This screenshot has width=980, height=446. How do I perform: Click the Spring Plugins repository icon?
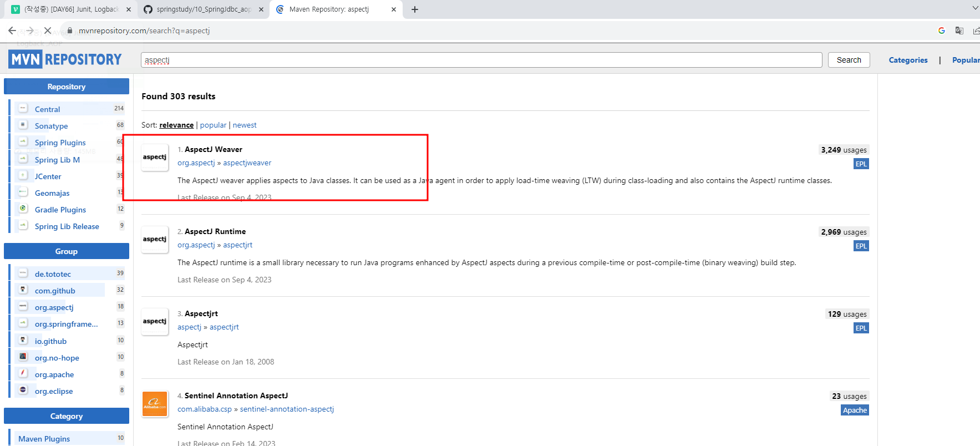(23, 141)
